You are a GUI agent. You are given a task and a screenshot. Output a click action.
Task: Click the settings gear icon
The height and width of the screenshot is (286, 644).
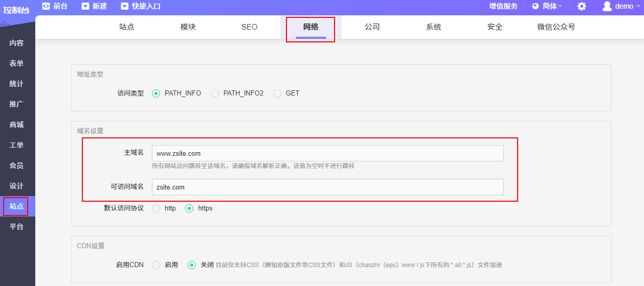(582, 6)
